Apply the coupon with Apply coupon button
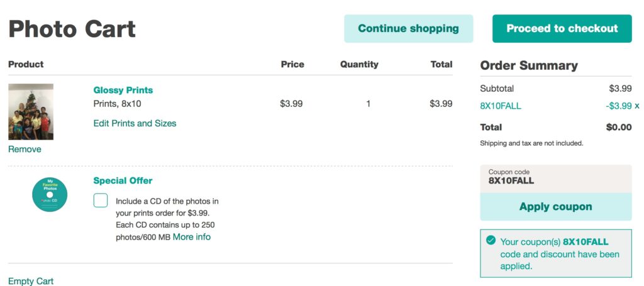 coord(556,206)
